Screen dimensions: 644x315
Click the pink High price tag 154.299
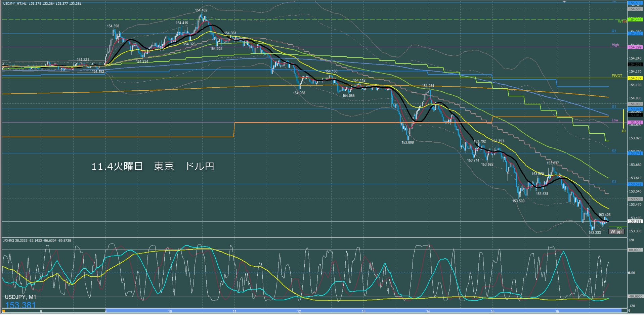pyautogui.click(x=635, y=47)
